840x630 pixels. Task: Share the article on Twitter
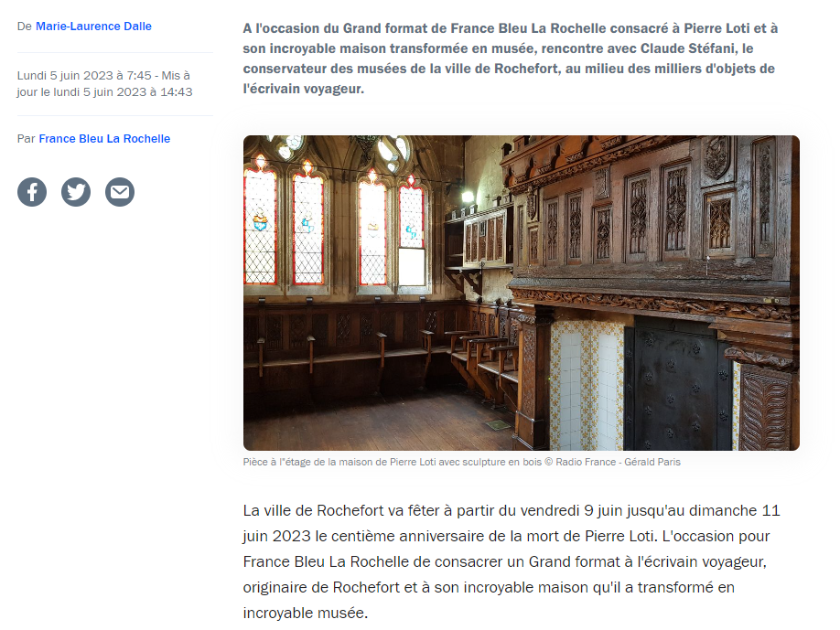[76, 192]
